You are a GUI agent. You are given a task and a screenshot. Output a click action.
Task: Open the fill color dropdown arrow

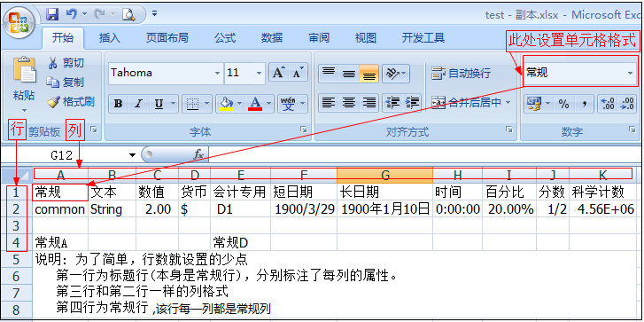coord(239,104)
